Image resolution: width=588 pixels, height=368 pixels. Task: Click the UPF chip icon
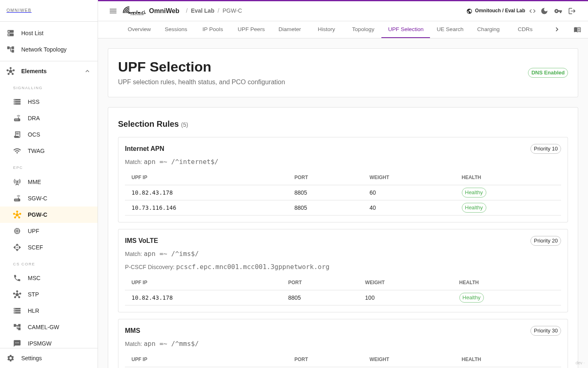click(17, 231)
